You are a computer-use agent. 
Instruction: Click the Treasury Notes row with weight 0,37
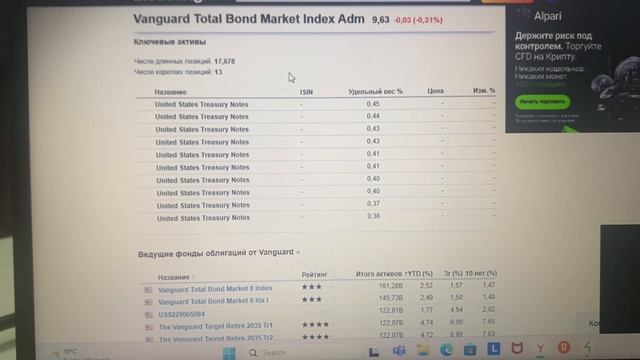tap(316, 205)
